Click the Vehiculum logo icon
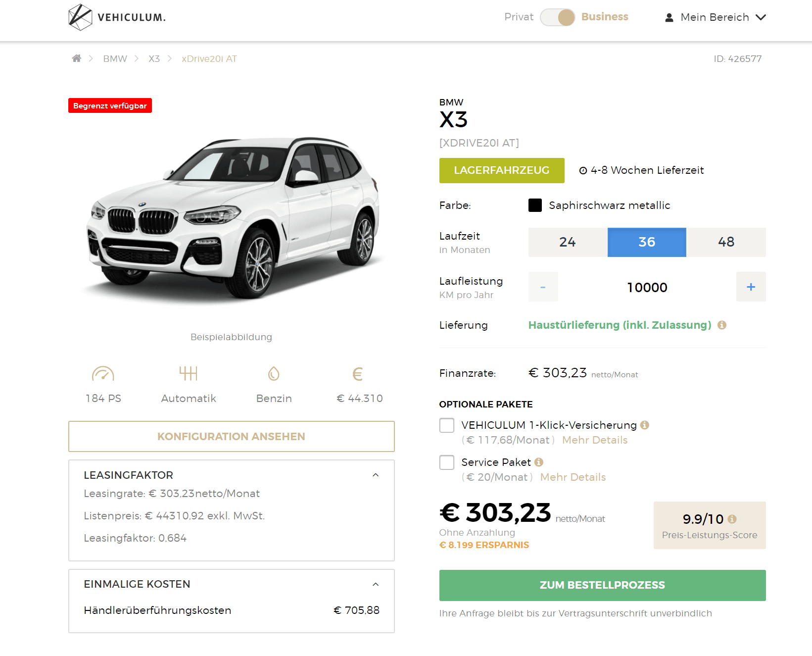Image resolution: width=812 pixels, height=656 pixels. point(80,17)
